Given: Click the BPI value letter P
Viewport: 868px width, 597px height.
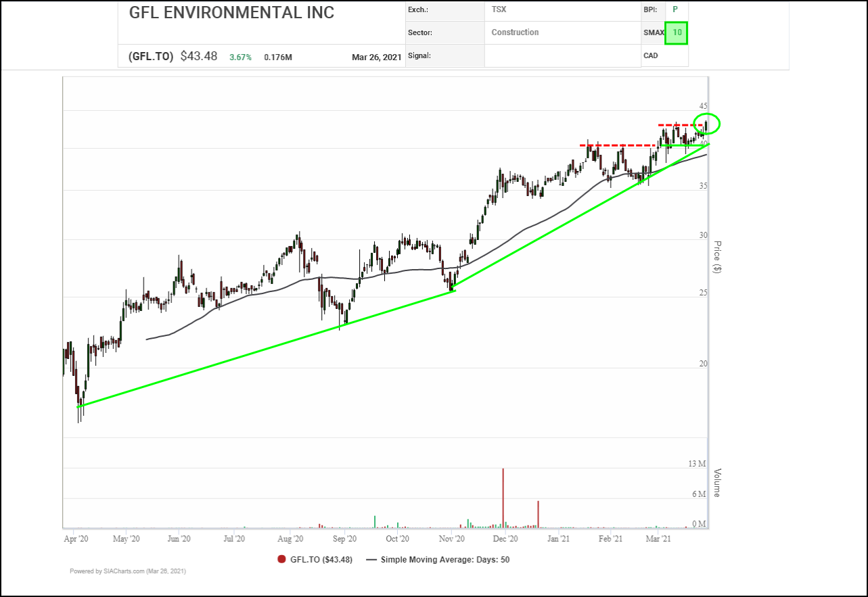Looking at the screenshot, I should tap(675, 9).
